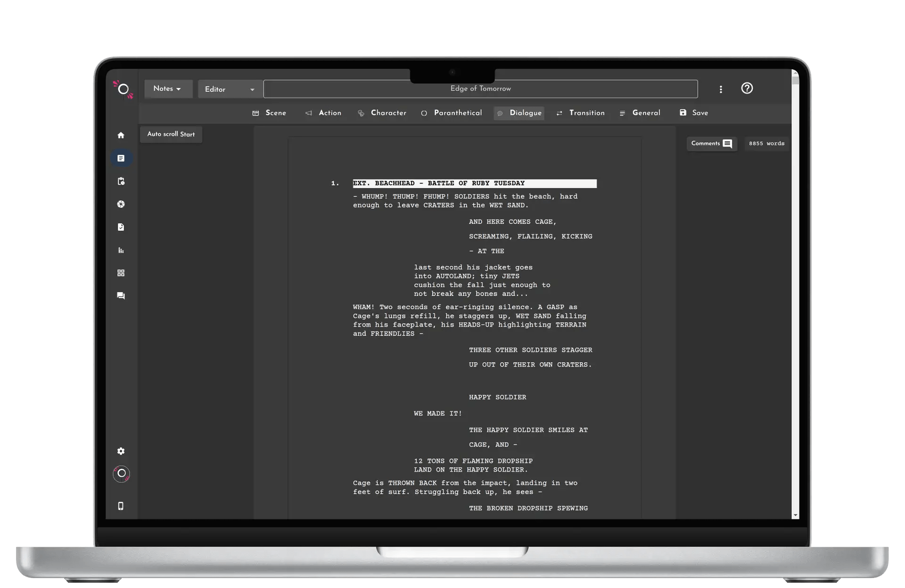Open the home icon in sidebar
The width and height of the screenshot is (905, 588).
[x=121, y=135]
